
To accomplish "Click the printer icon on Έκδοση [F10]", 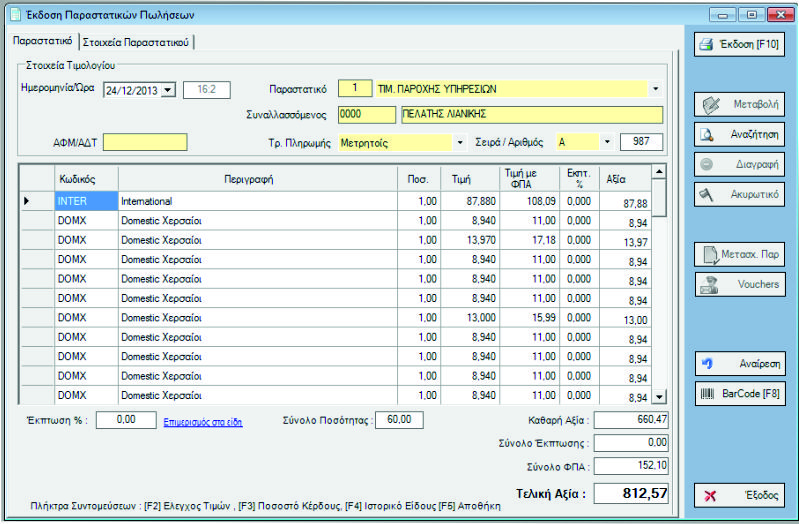I will [705, 45].
